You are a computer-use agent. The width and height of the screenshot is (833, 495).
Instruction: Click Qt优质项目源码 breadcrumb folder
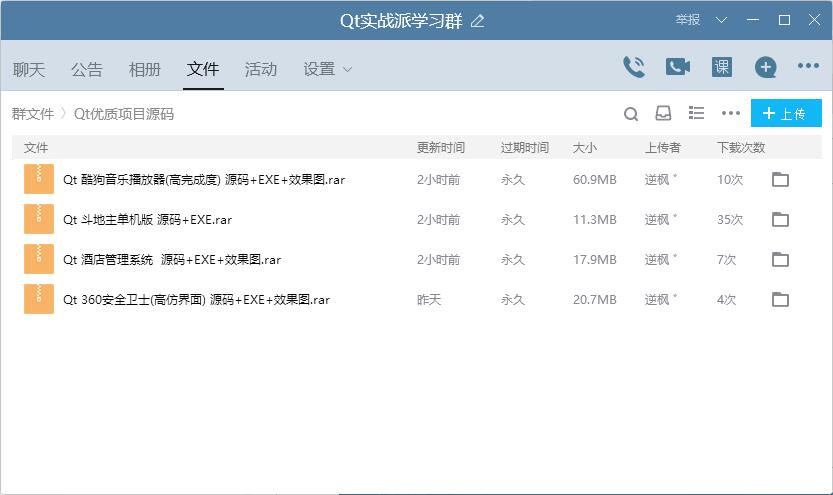click(124, 114)
